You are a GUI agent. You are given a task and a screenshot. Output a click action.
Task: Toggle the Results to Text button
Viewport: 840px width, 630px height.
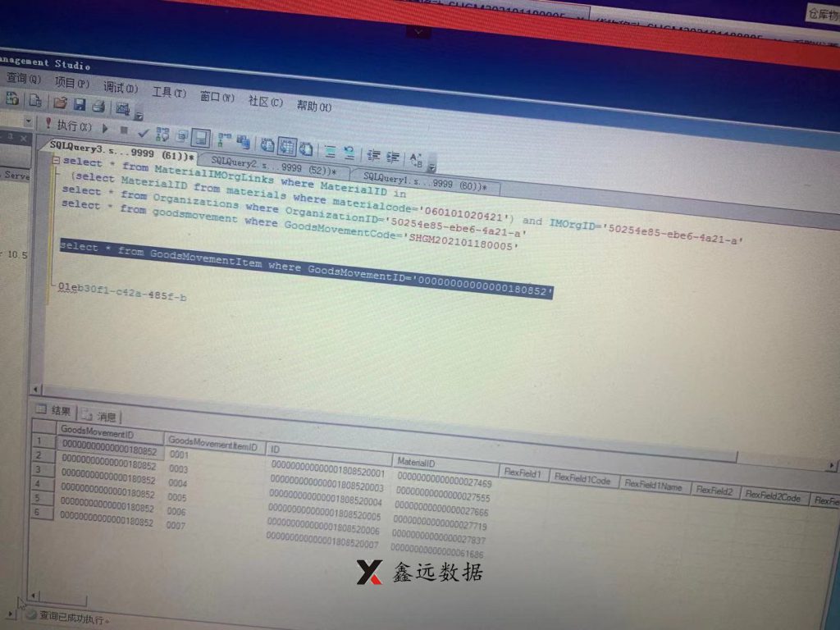pos(267,144)
